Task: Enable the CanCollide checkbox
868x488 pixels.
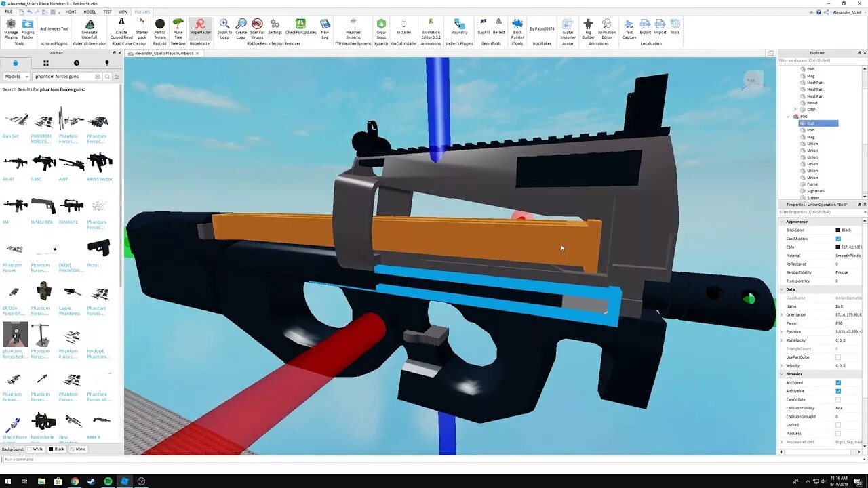Action: click(x=838, y=400)
